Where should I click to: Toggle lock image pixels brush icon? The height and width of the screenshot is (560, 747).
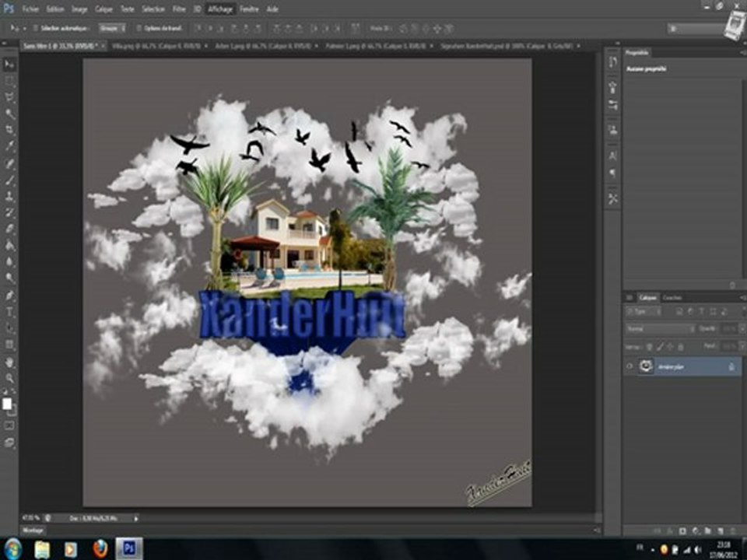pos(659,347)
